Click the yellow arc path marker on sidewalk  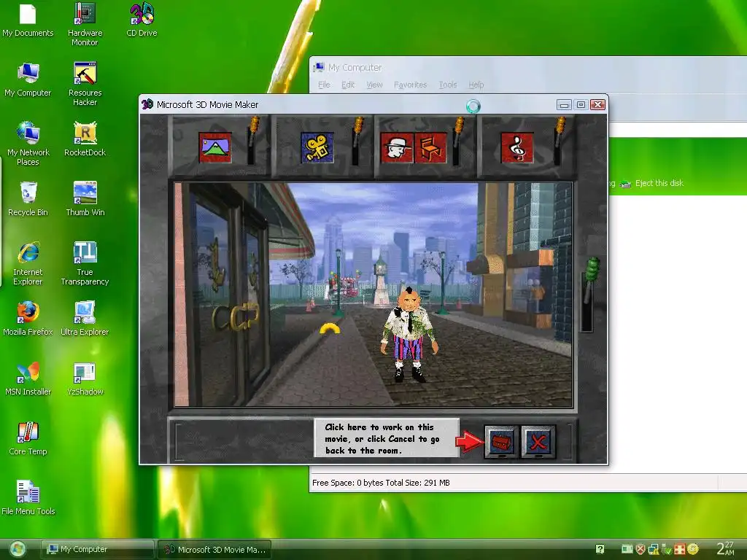(330, 328)
